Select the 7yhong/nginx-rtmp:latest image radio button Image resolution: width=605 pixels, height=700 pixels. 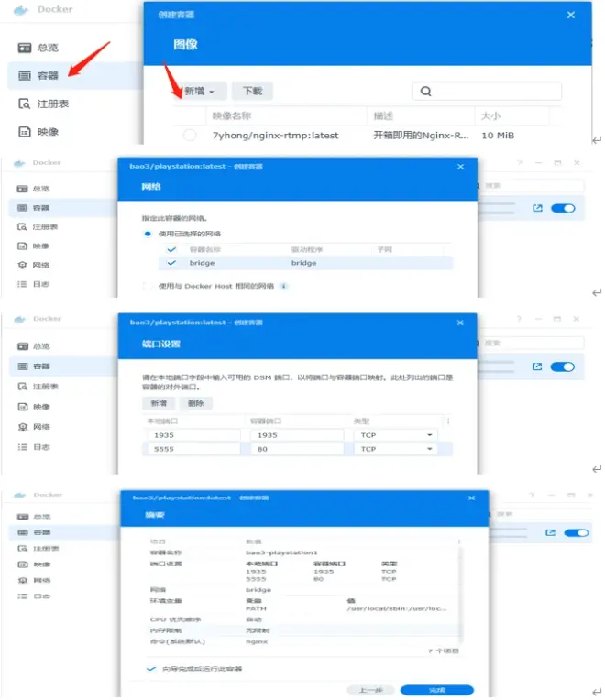190,135
